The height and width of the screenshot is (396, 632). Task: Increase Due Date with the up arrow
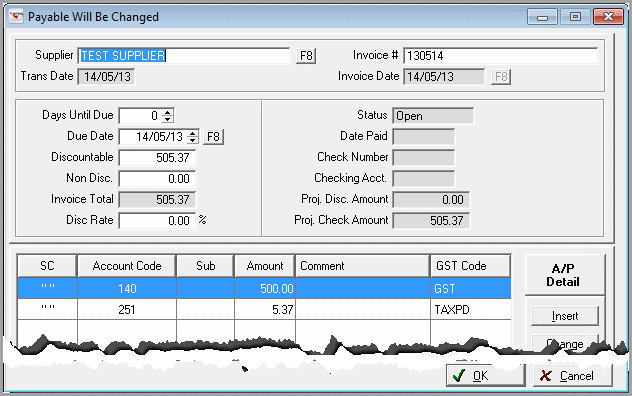click(x=193, y=133)
